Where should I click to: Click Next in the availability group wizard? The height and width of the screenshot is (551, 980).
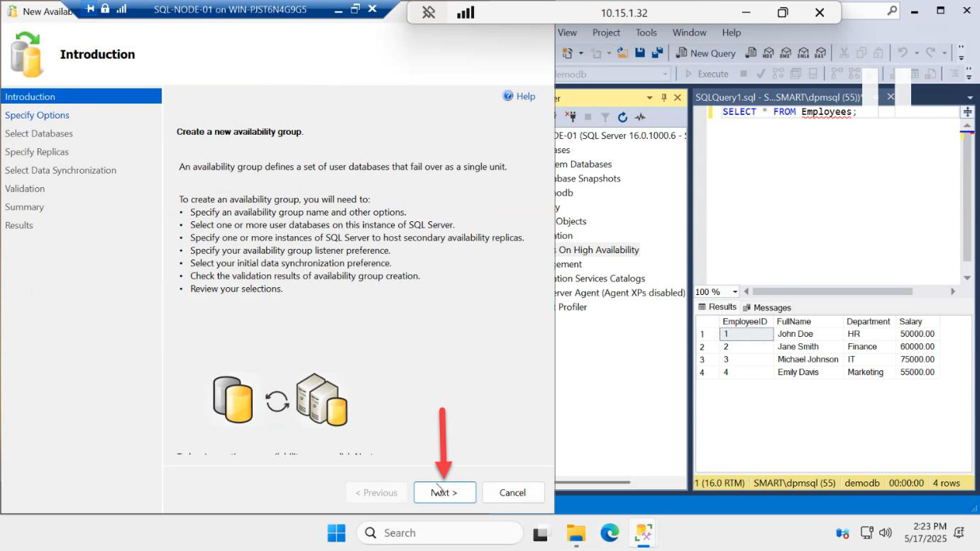pyautogui.click(x=445, y=492)
